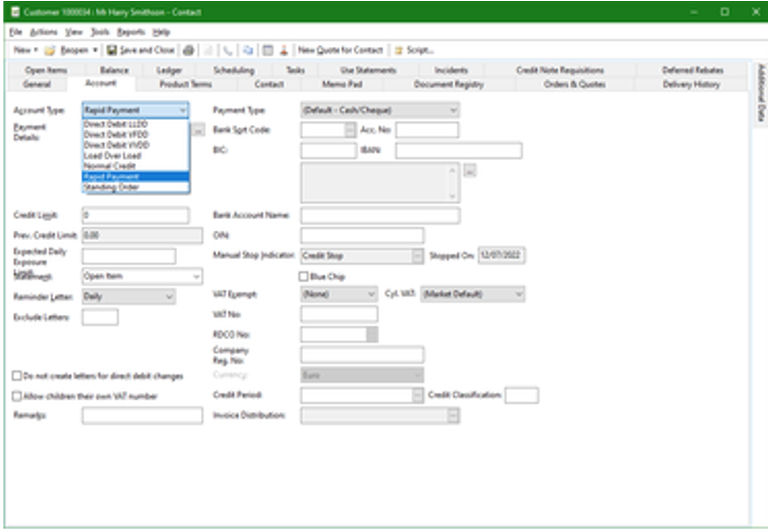768x532 pixels.
Task: Enable the Blue Chip checkbox
Action: coord(303,277)
